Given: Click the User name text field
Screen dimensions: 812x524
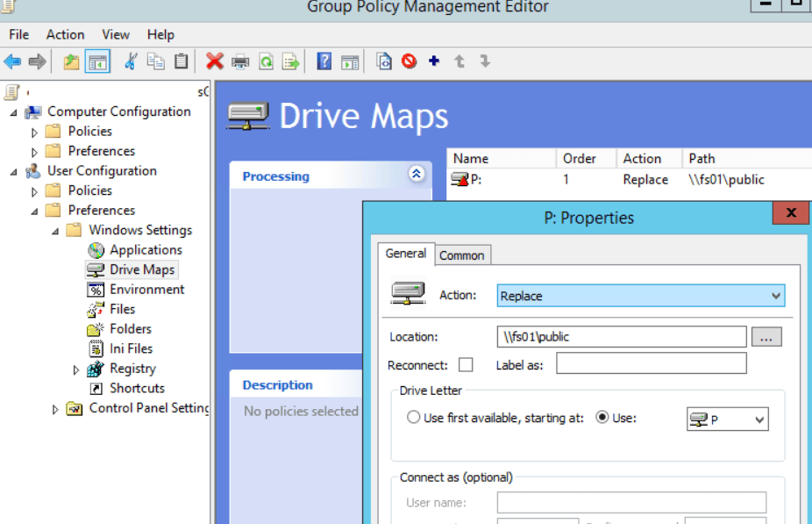Looking at the screenshot, I should click(631, 502).
